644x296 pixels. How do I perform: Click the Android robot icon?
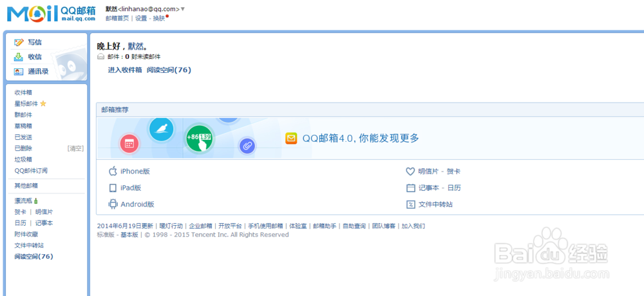pyautogui.click(x=113, y=204)
